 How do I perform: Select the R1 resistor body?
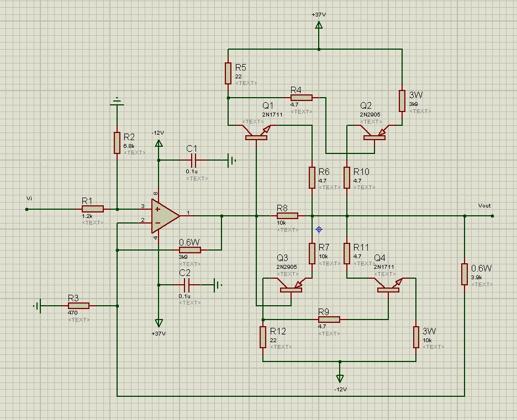pyautogui.click(x=93, y=209)
